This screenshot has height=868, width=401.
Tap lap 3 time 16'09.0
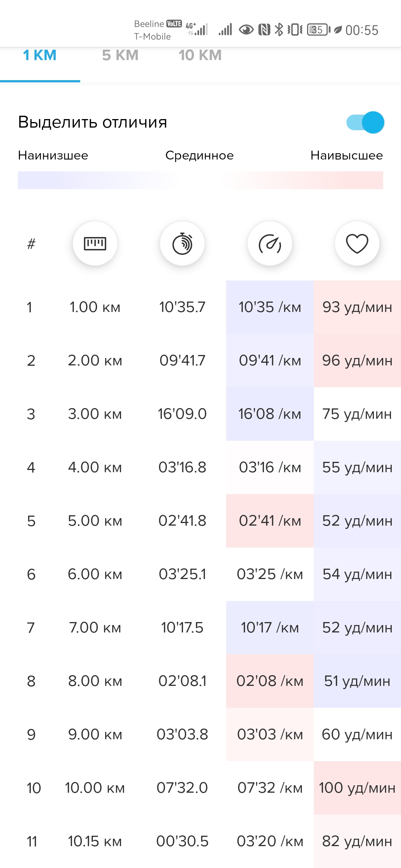tap(182, 414)
